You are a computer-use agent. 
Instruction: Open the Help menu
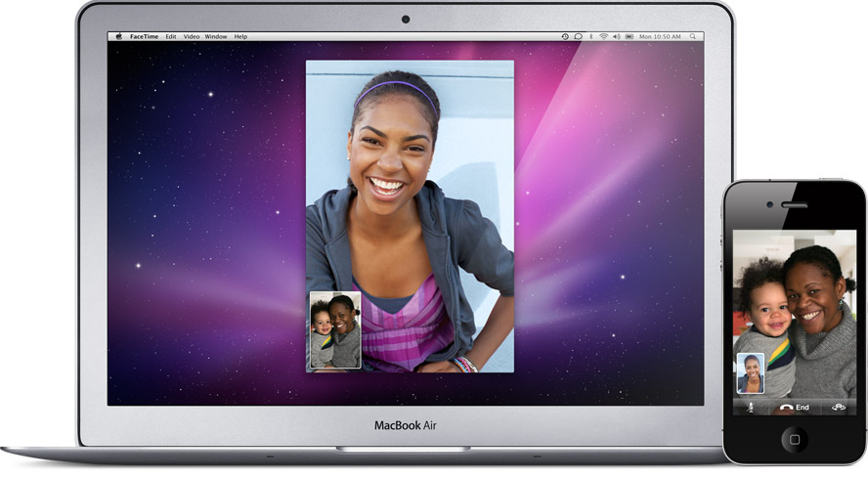tap(240, 36)
